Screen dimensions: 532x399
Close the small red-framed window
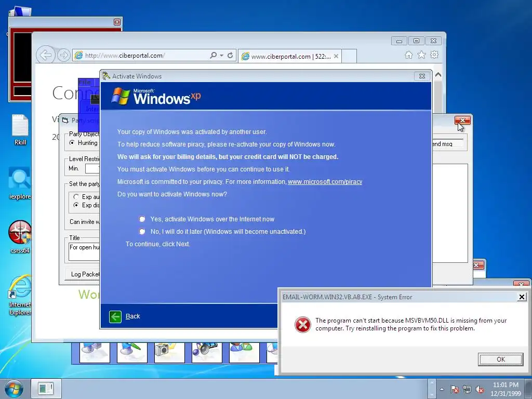(117, 22)
